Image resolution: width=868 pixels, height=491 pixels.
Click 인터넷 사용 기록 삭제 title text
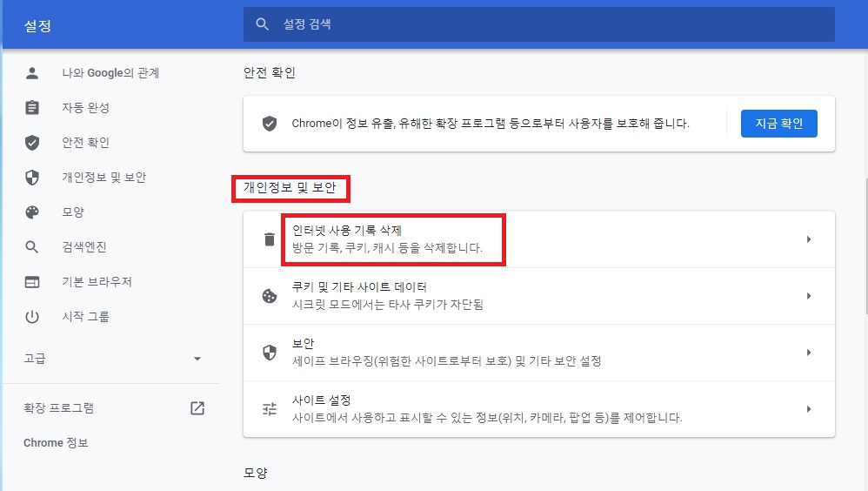point(347,231)
